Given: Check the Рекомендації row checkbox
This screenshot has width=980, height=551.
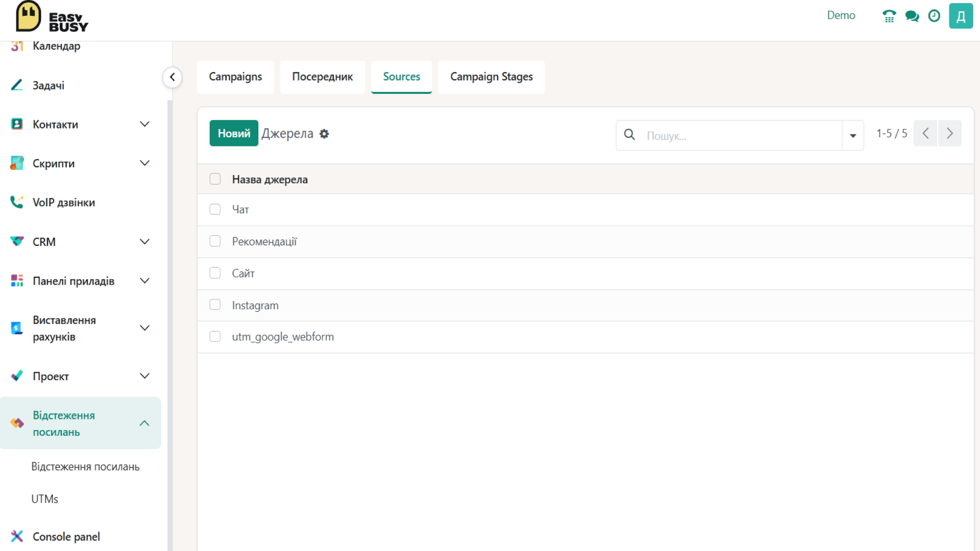Looking at the screenshot, I should click(215, 241).
